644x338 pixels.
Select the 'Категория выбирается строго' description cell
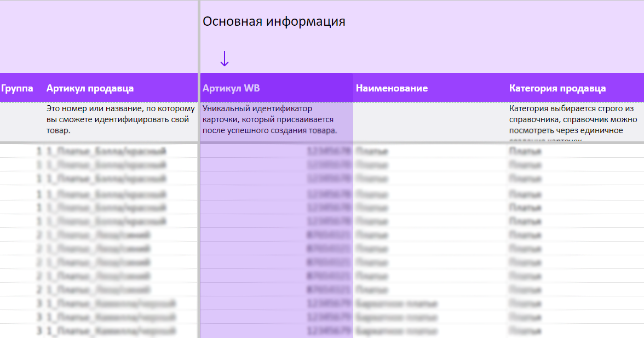[572, 122]
